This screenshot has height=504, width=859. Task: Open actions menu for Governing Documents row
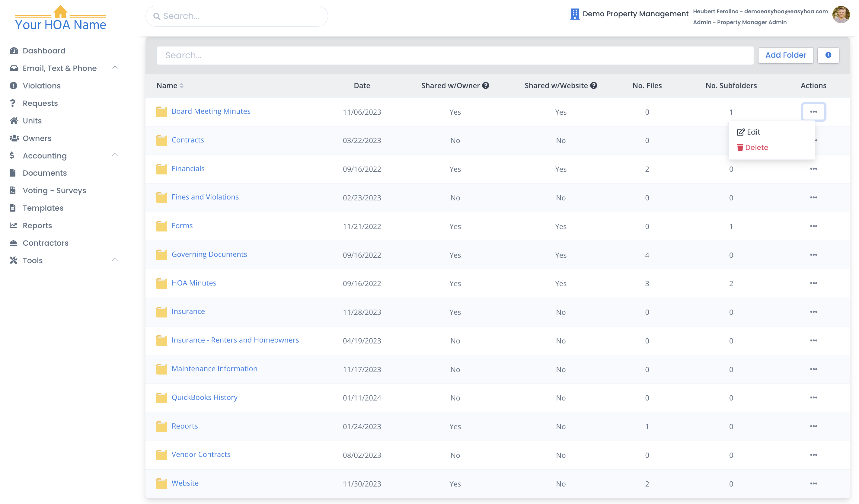point(813,255)
